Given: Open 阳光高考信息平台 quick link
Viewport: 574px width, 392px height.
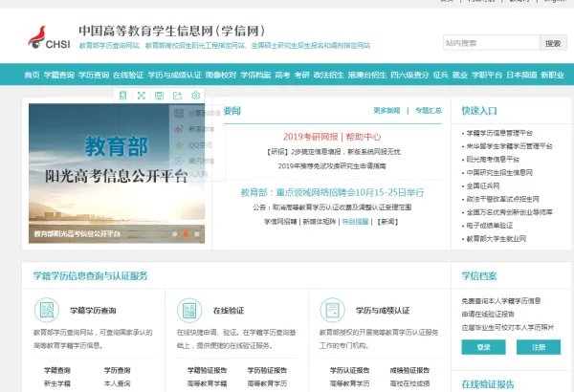Looking at the screenshot, I should [493, 160].
